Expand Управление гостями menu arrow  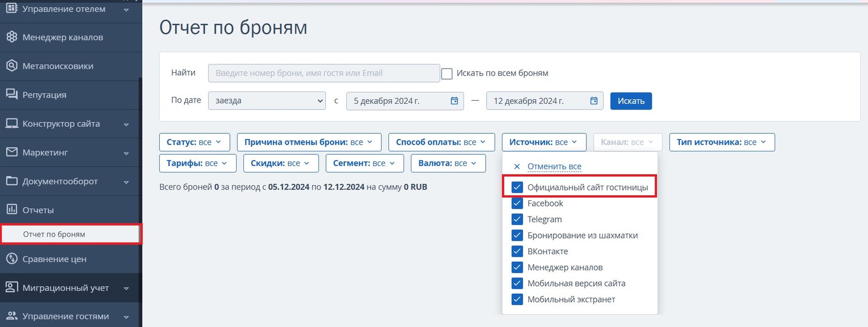[x=126, y=317]
